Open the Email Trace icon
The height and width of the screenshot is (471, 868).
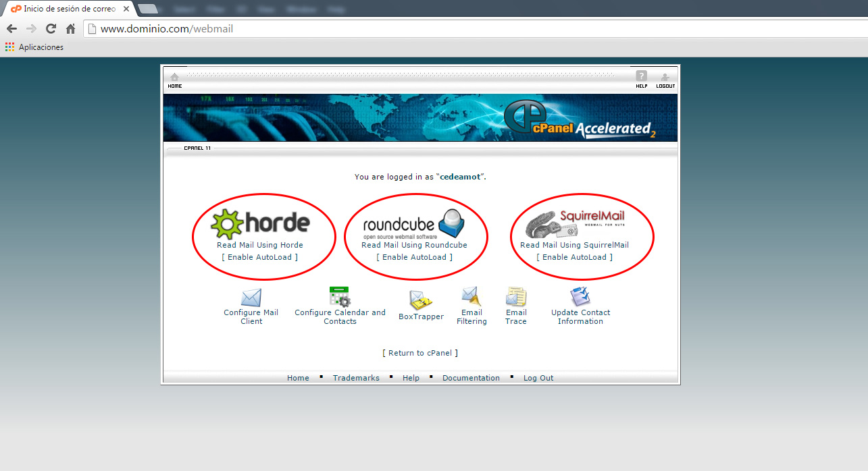(515, 297)
